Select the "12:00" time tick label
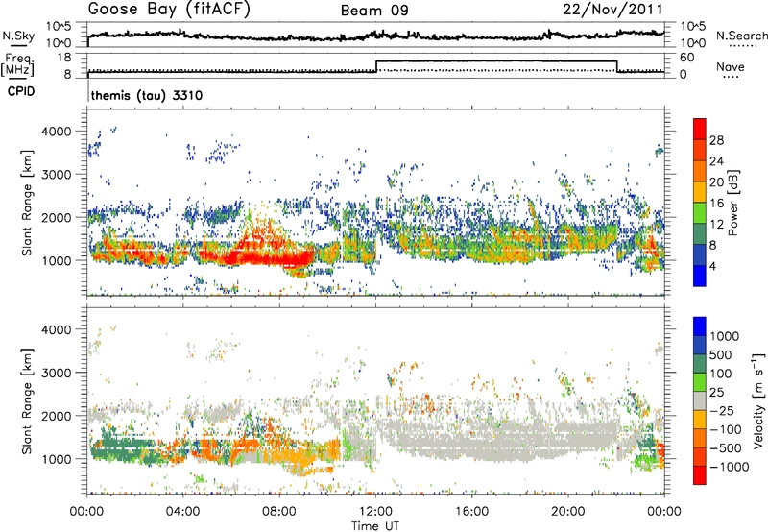The width and height of the screenshot is (768, 532). coord(375,512)
